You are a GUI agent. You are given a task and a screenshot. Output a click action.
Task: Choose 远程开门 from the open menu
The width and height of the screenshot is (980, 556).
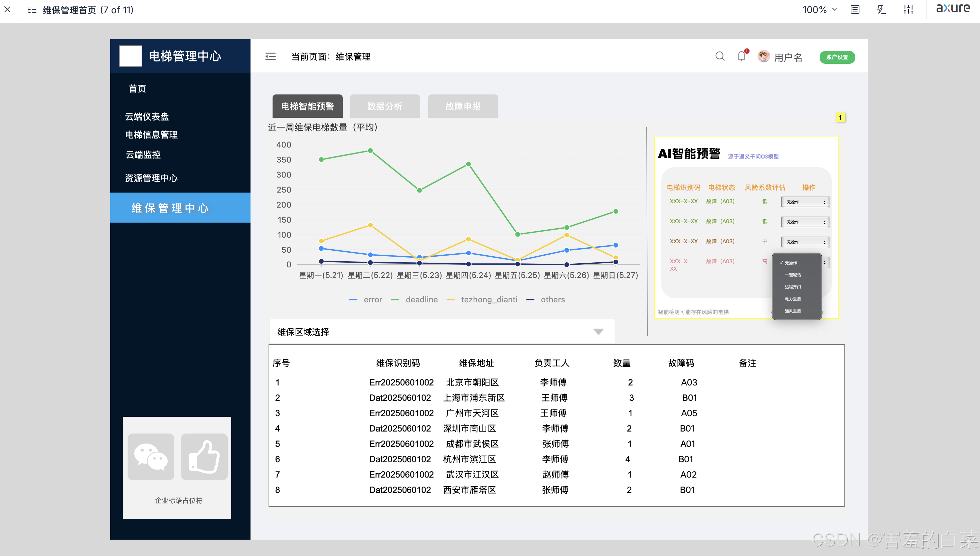point(793,287)
